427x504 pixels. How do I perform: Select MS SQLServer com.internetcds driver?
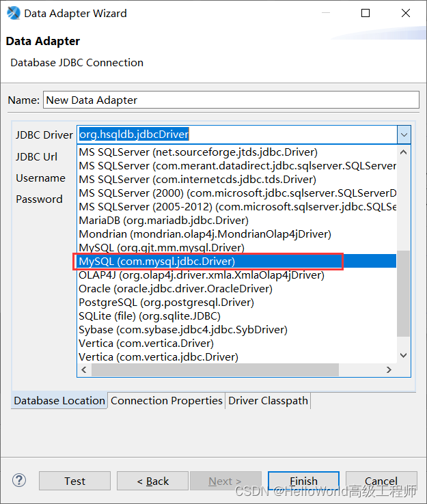tap(236, 180)
